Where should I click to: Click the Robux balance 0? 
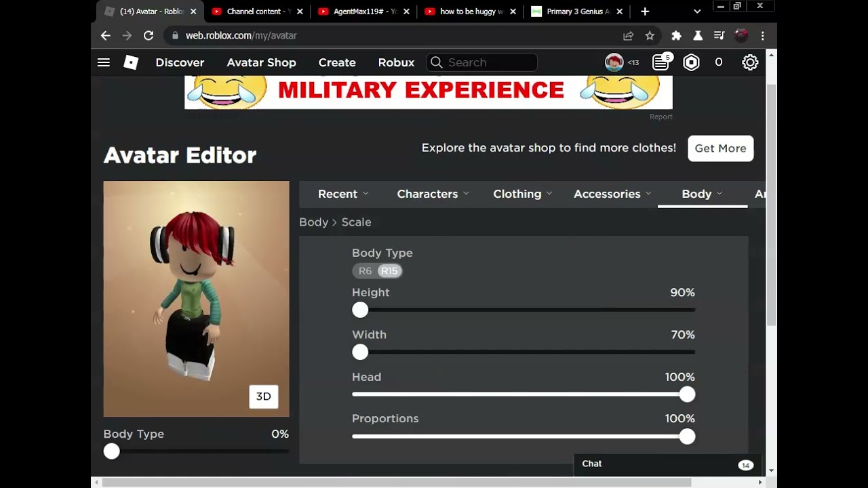719,62
